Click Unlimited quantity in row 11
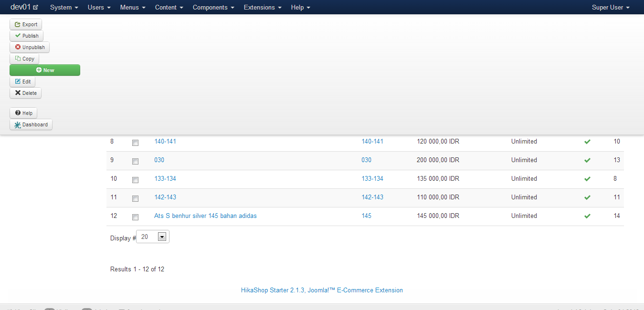644x310 pixels. [x=524, y=197]
